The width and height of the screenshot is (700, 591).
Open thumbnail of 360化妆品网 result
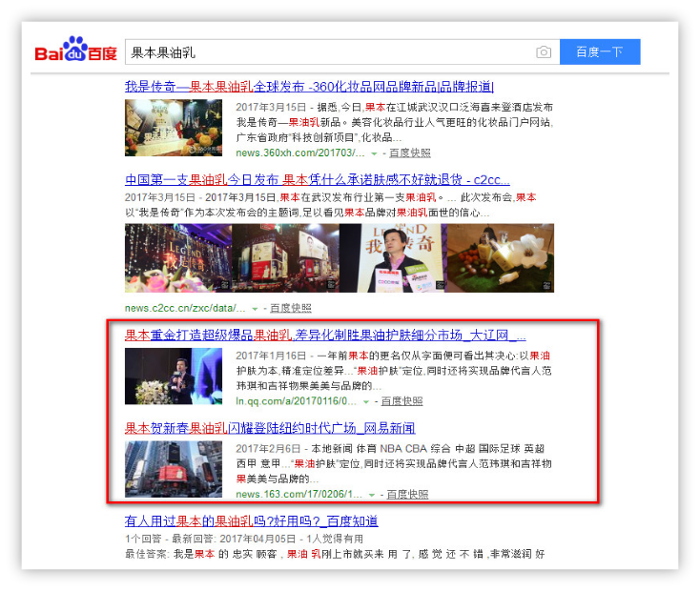pyautogui.click(x=174, y=128)
